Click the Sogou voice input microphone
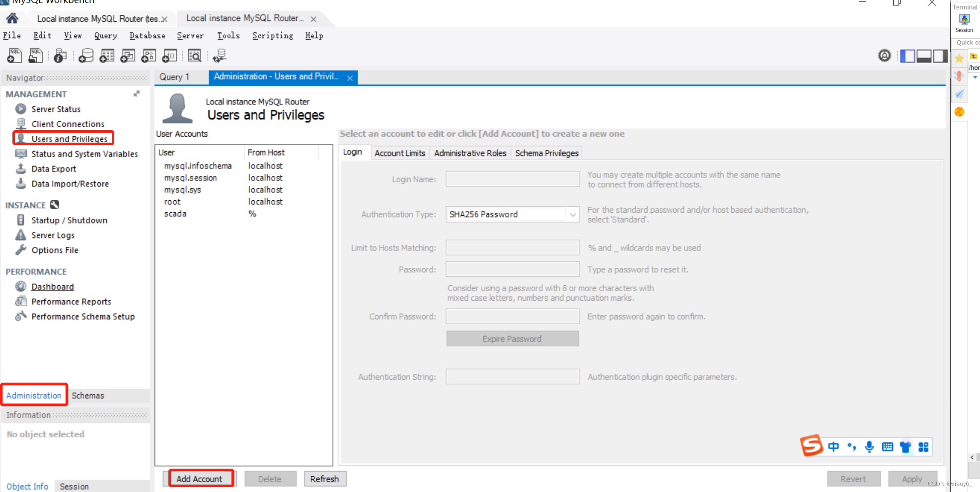 (869, 447)
